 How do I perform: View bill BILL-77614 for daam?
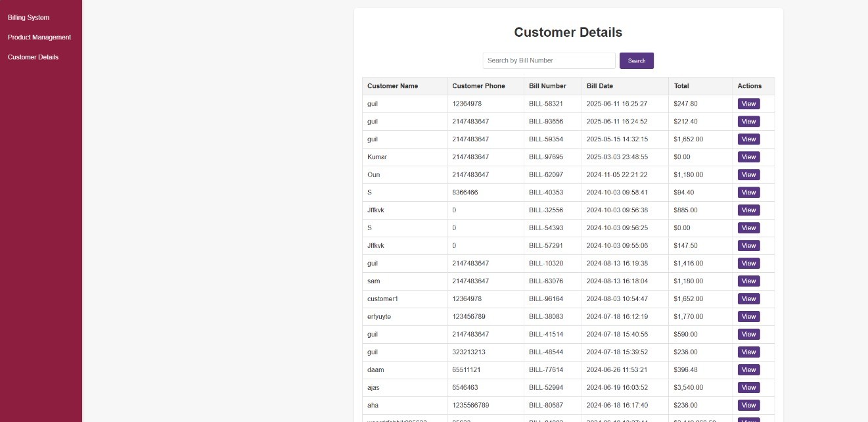(748, 369)
